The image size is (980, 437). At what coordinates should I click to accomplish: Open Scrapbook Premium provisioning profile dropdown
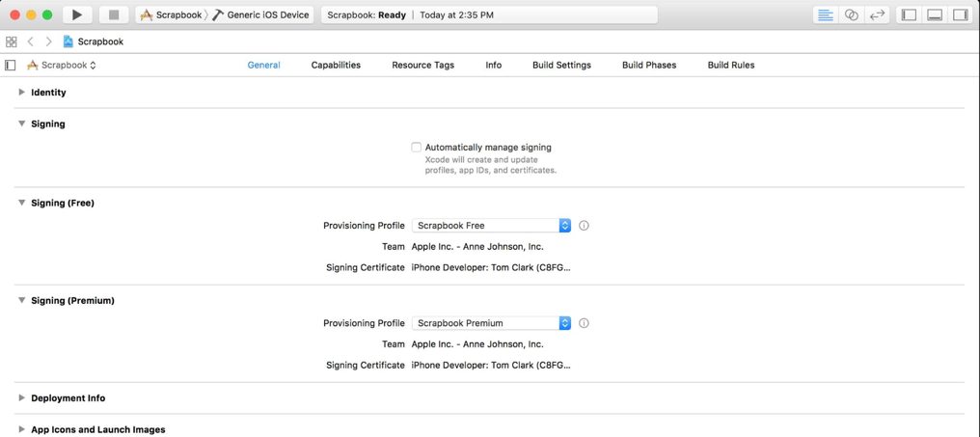(491, 323)
